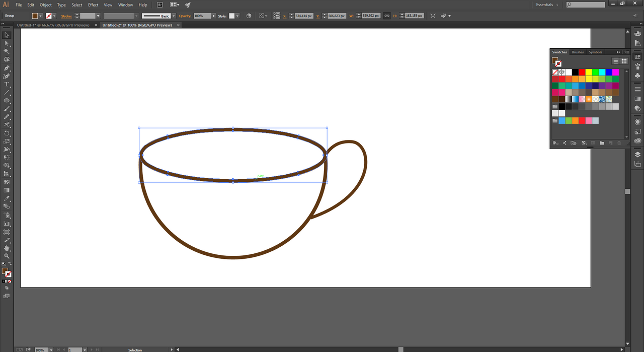644x352 pixels.
Task: Open the Arrange Documents dropdown
Action: (x=175, y=5)
